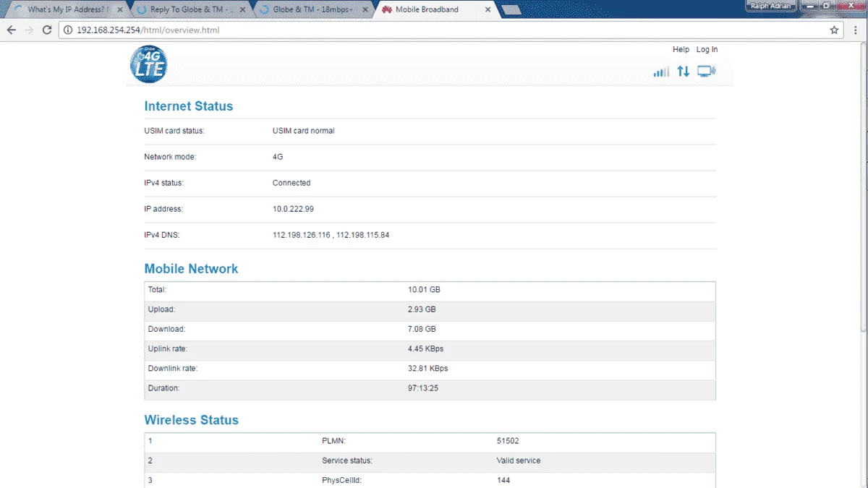Click the Download row label
The width and height of the screenshot is (868, 488).
(167, 329)
